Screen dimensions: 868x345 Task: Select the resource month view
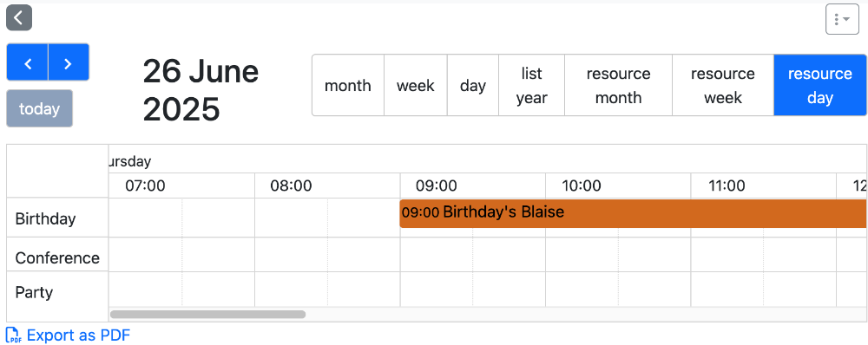(618, 85)
